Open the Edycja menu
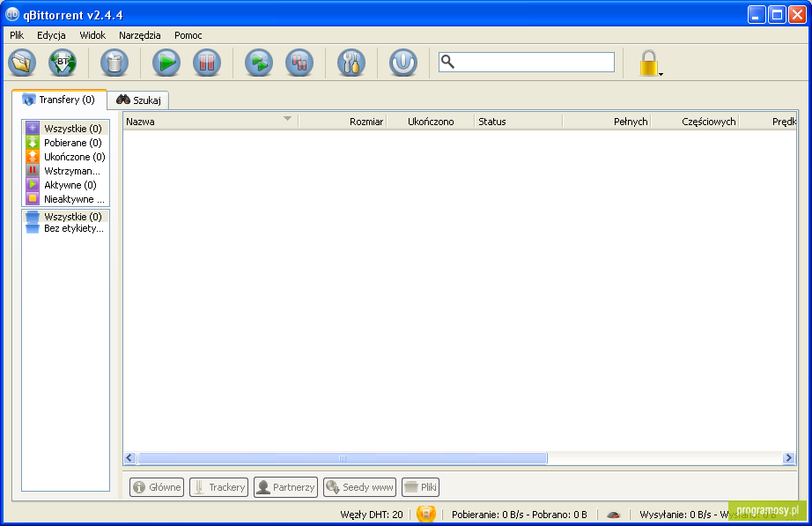This screenshot has height=526, width=812. (51, 35)
